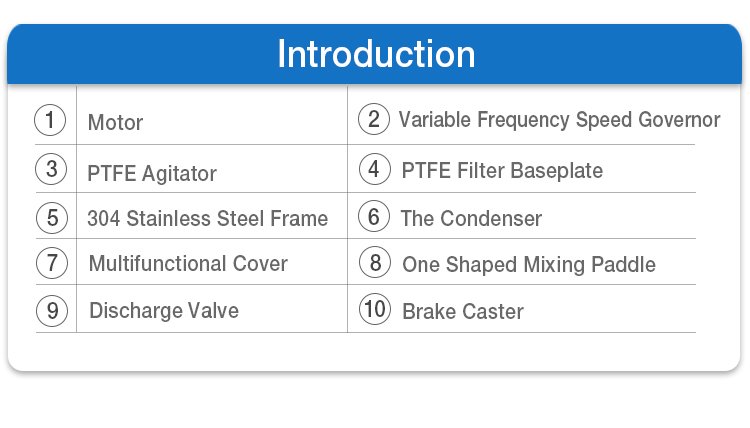Select 304 Stainless Steel Frame text

click(208, 219)
